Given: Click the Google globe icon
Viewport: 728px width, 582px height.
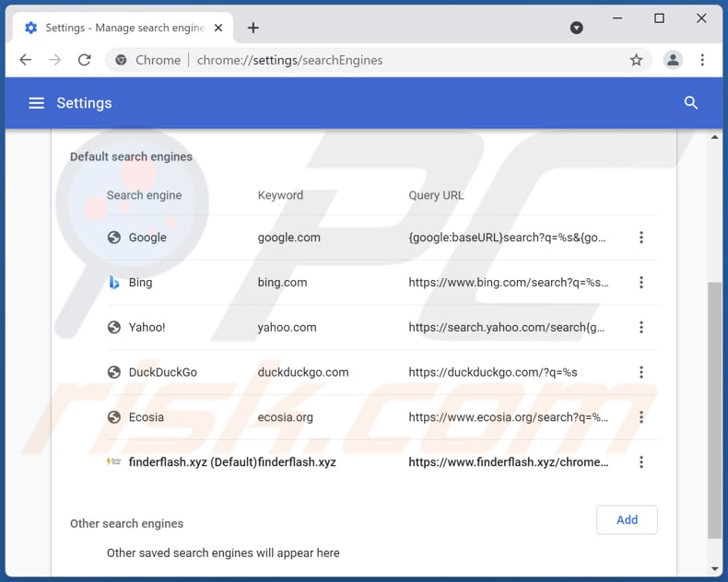Looking at the screenshot, I should coord(113,238).
